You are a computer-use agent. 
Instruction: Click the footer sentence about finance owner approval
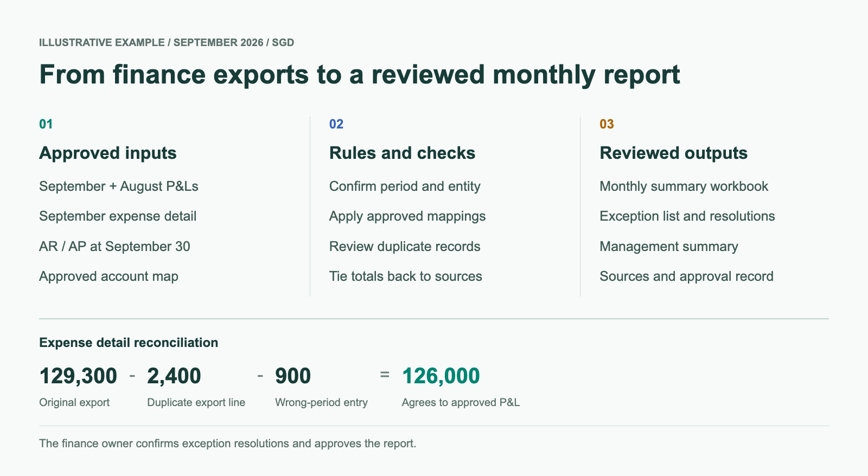point(228,443)
